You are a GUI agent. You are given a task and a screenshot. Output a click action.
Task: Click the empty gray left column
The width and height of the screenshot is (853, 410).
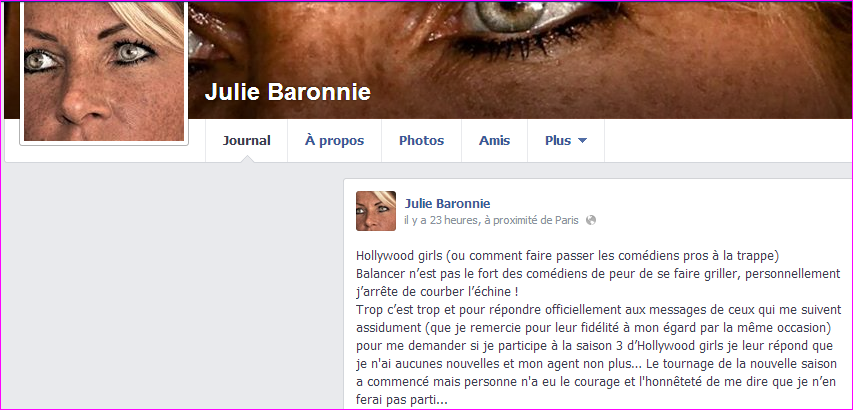pyautogui.click(x=173, y=285)
